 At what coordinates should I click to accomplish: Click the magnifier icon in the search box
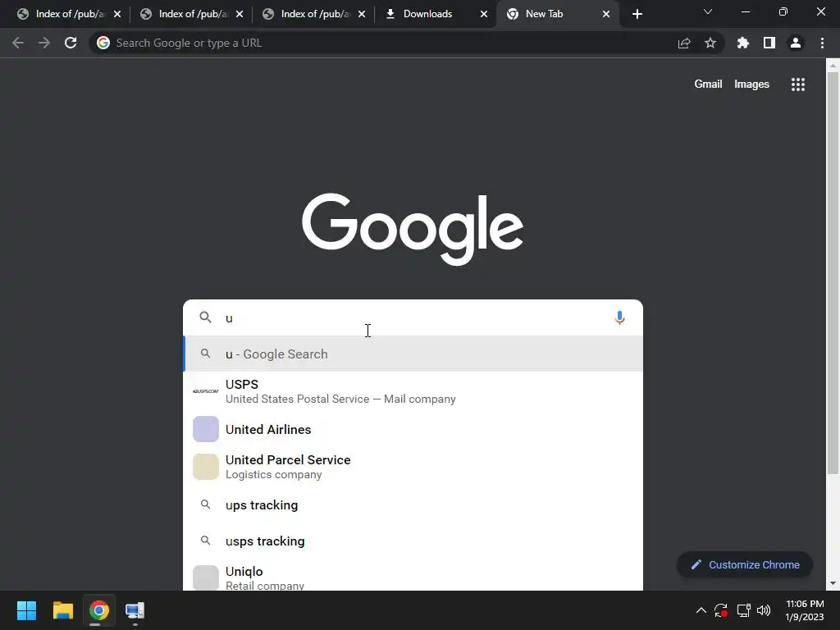(x=205, y=317)
